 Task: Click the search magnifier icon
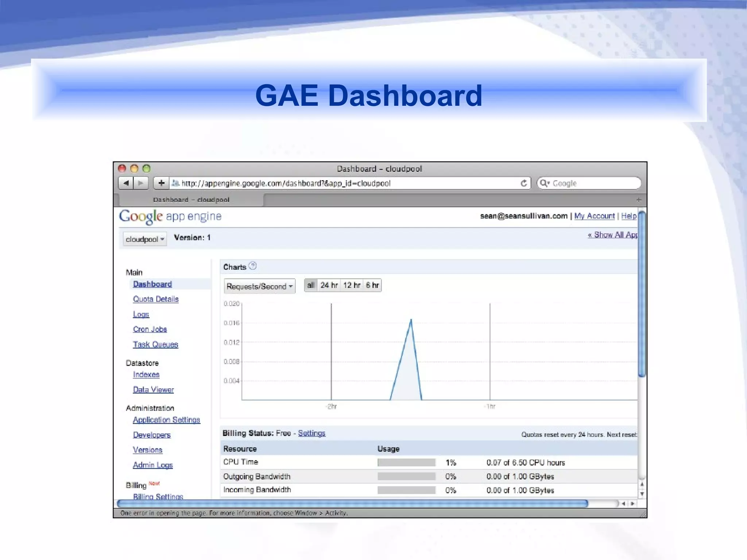[544, 183]
